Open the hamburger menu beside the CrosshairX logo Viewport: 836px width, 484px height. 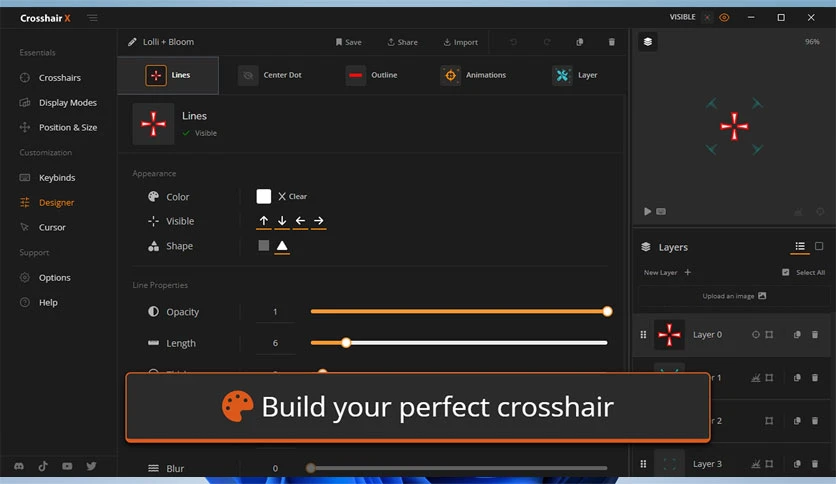tap(92, 18)
